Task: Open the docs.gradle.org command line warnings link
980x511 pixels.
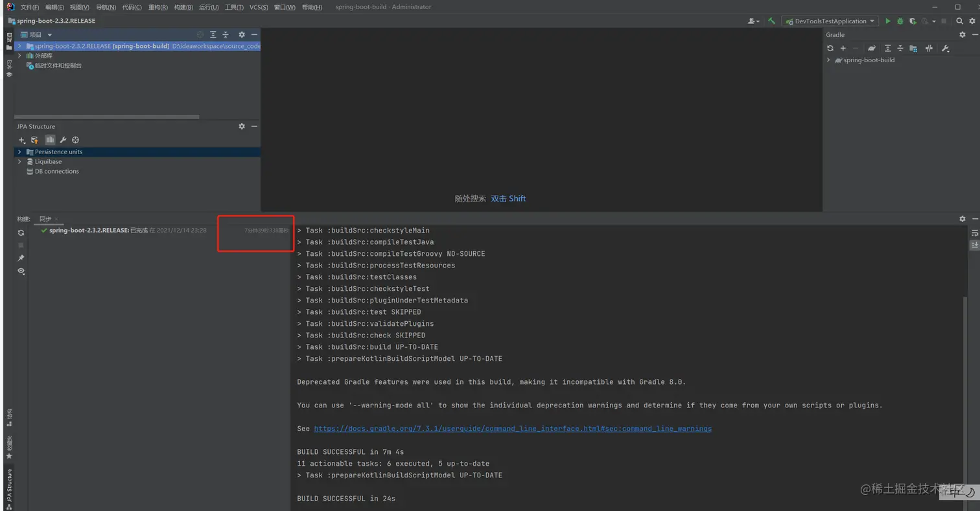Action: tap(513, 429)
